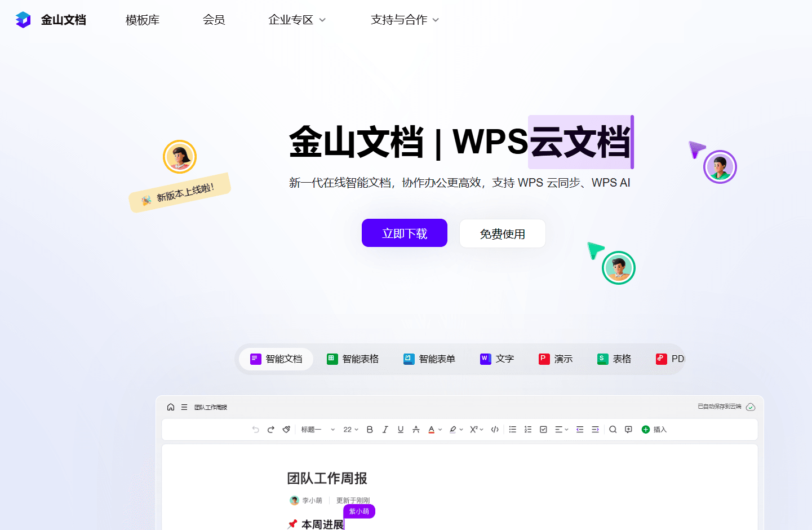The height and width of the screenshot is (530, 812).
Task: Click the 团队工作周报 file name in header
Action: pyautogui.click(x=211, y=408)
